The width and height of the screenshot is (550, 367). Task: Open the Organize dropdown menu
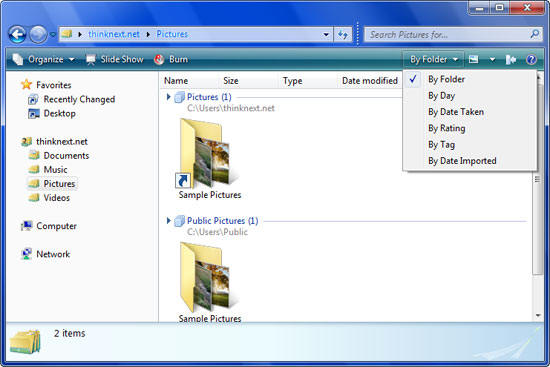[43, 60]
